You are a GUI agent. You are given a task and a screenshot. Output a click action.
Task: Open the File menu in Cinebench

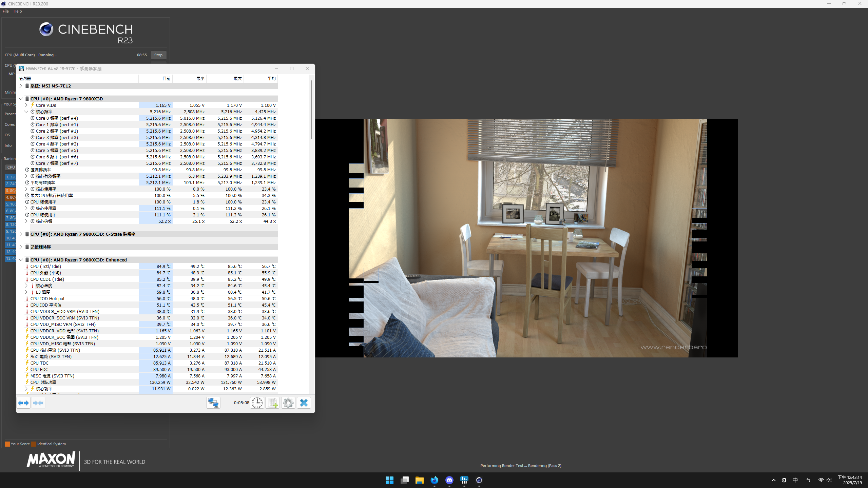pos(6,11)
